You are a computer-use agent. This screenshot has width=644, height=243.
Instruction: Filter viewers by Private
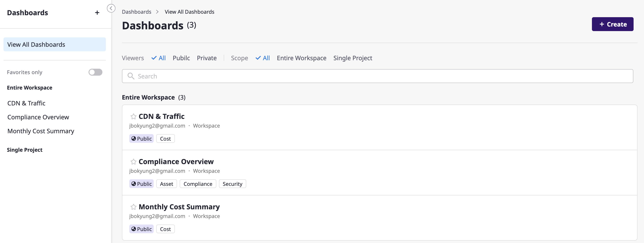pos(207,58)
